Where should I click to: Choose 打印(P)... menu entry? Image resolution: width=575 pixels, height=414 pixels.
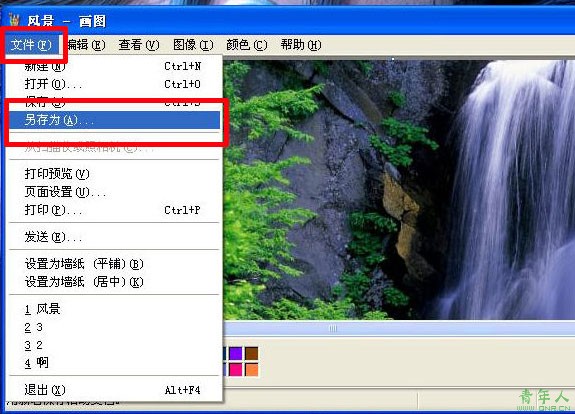[x=114, y=210]
